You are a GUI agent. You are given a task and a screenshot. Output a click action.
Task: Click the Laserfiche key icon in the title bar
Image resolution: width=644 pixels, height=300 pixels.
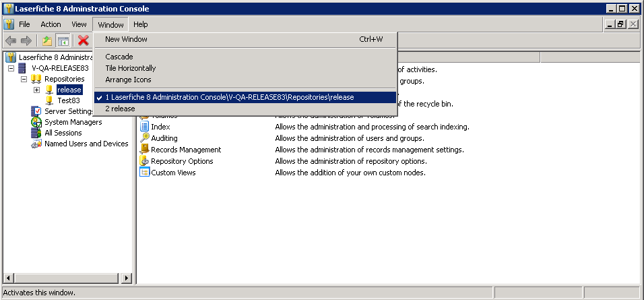(x=8, y=9)
